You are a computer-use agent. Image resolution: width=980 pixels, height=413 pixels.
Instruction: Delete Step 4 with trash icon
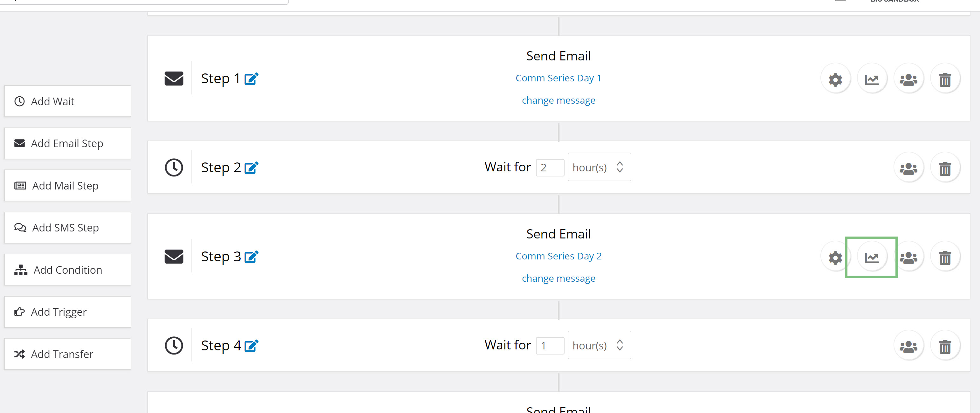pyautogui.click(x=945, y=346)
